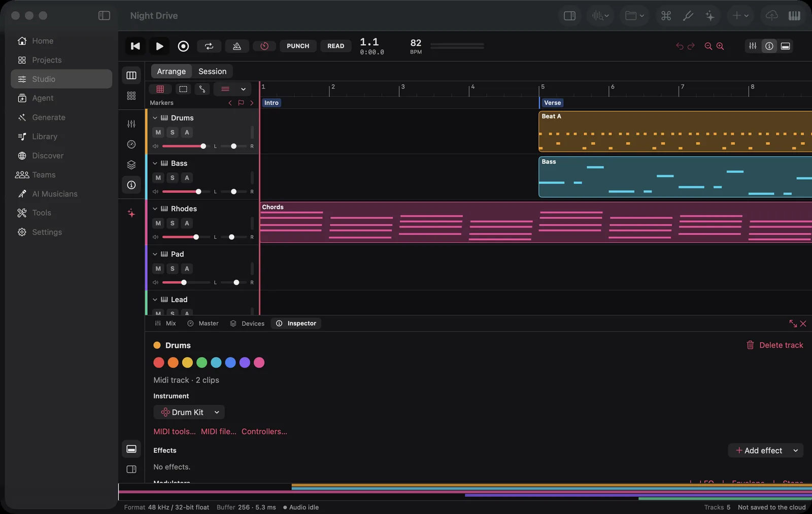Image resolution: width=812 pixels, height=514 pixels.
Task: Switch to the Session tab
Action: coord(212,72)
